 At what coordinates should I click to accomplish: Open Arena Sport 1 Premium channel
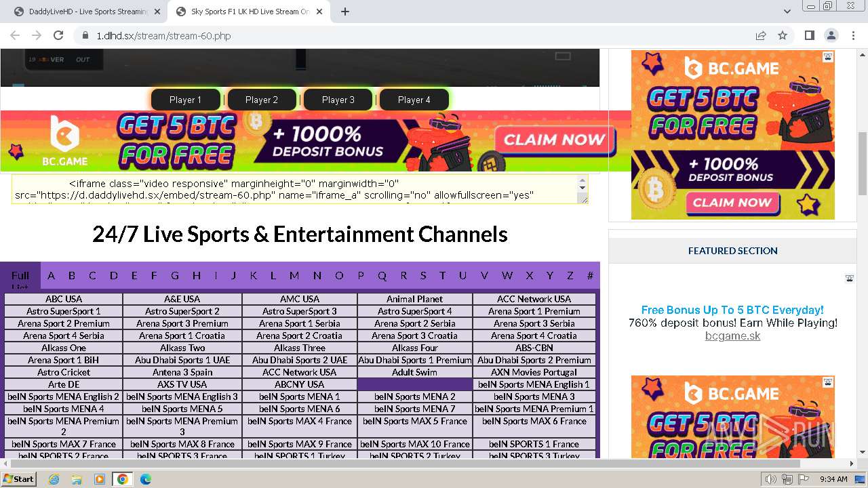[534, 311]
